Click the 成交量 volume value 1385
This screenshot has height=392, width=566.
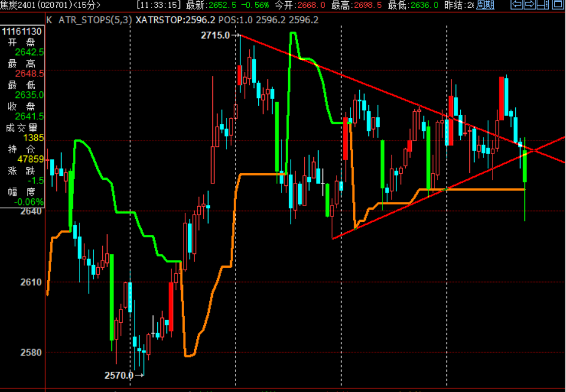pos(34,138)
